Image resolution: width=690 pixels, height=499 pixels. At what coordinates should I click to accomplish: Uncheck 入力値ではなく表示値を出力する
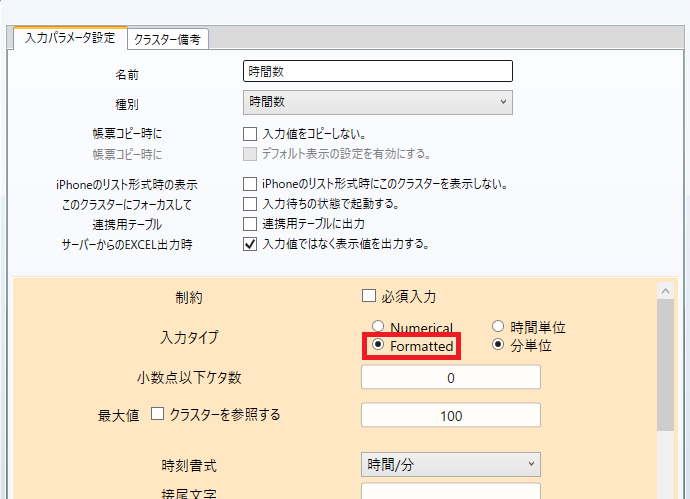coord(250,243)
